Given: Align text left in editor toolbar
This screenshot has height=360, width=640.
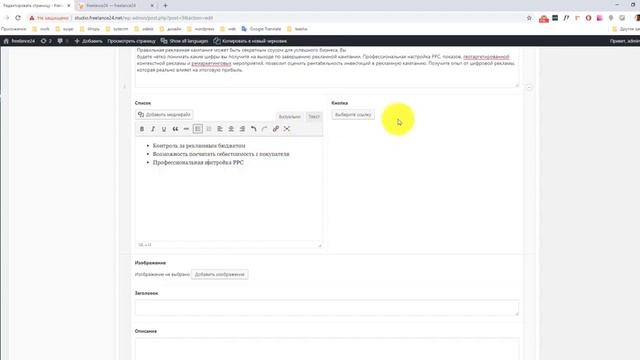Looking at the screenshot, I should click(x=220, y=129).
